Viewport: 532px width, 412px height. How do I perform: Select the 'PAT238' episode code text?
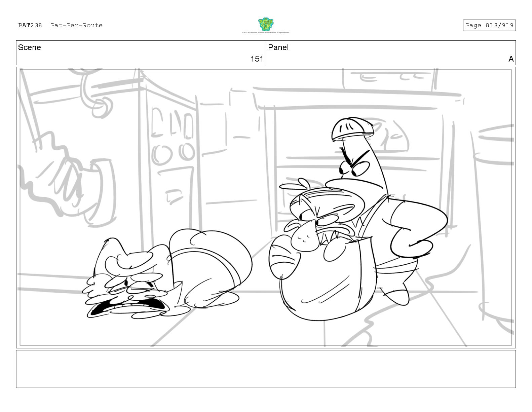tap(30, 25)
